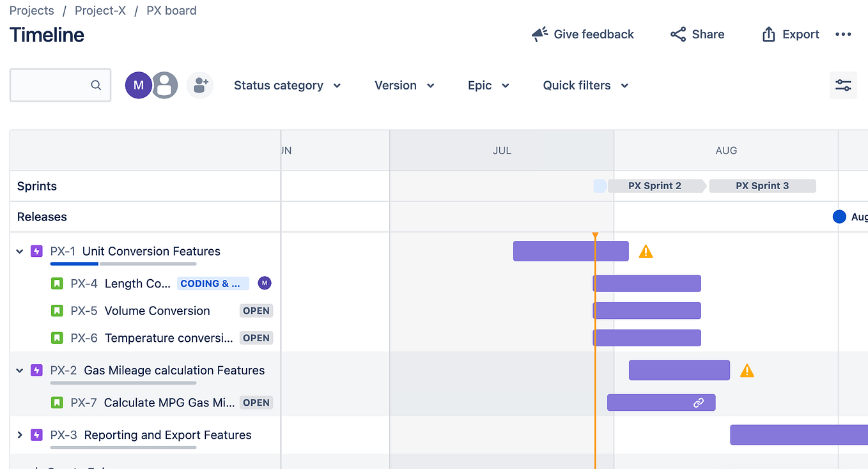The width and height of the screenshot is (868, 469).
Task: Click the PX-2 warning triangle icon
Action: coord(747,371)
